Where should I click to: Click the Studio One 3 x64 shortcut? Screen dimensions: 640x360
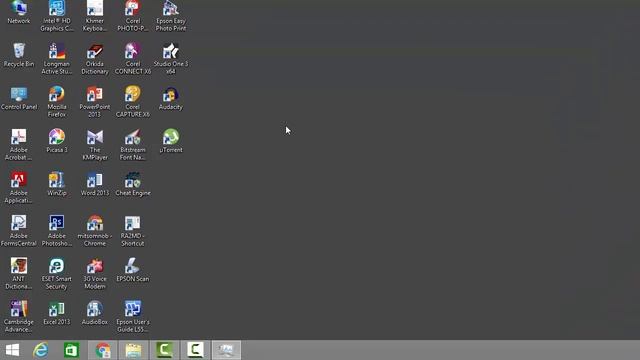pos(171,59)
